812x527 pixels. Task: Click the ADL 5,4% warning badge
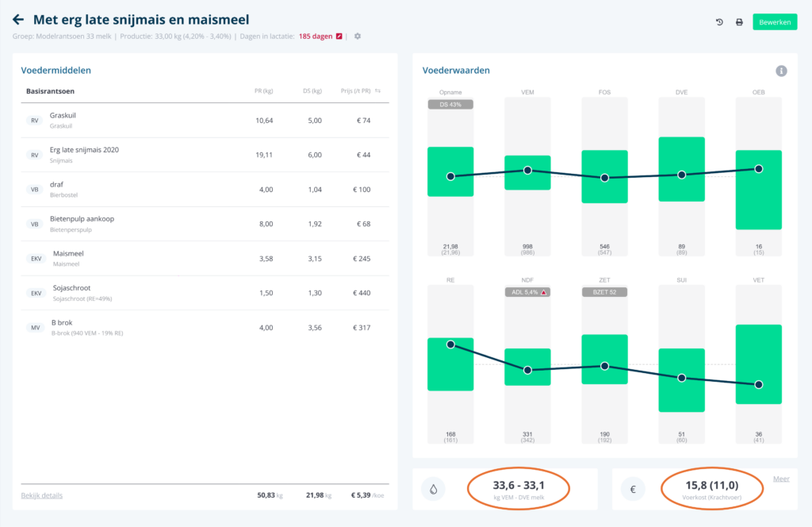pyautogui.click(x=527, y=292)
